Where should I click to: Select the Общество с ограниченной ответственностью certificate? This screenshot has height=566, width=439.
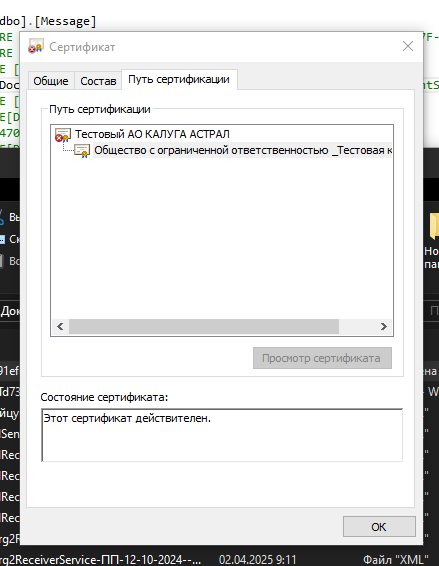click(243, 150)
